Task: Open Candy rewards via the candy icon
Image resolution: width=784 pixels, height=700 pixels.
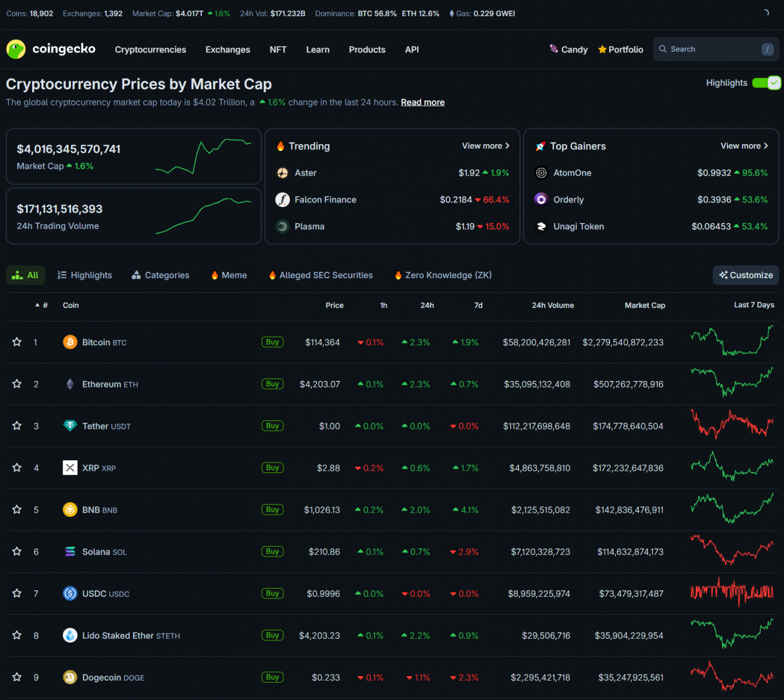Action: coord(552,49)
